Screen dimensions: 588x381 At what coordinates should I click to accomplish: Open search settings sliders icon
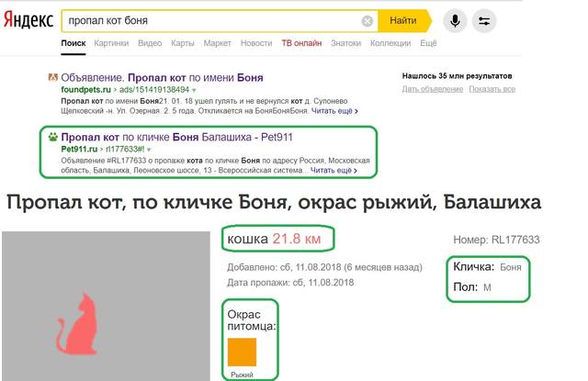click(484, 20)
